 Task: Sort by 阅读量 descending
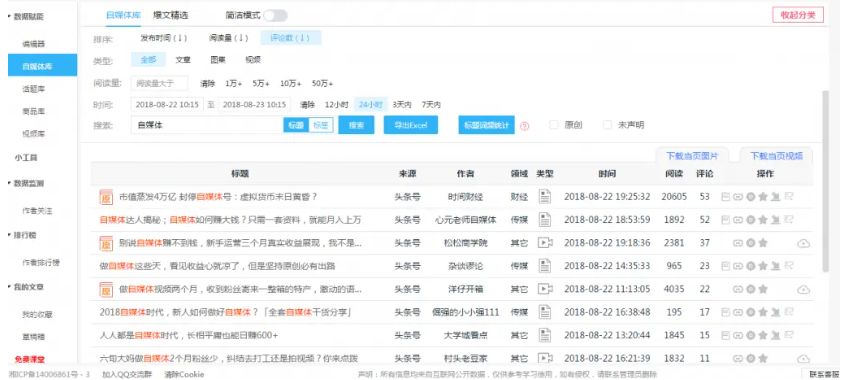click(x=229, y=38)
